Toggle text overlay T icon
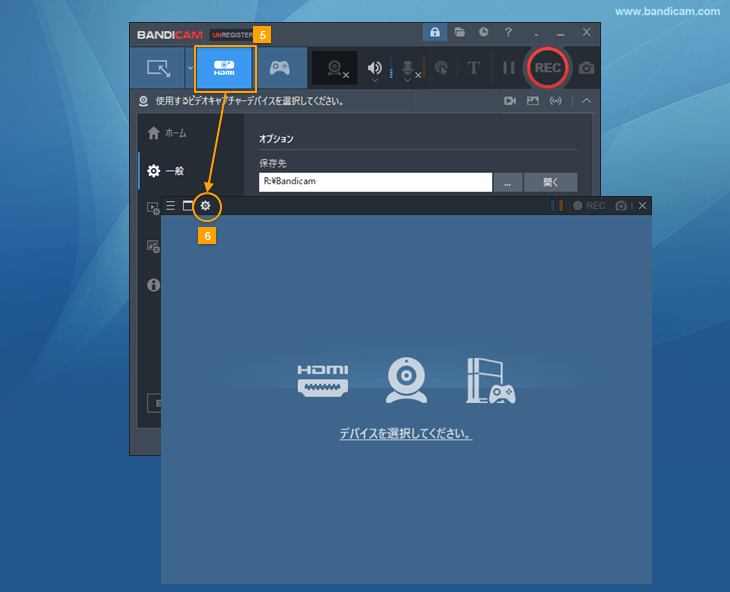Viewport: 730px width, 592px height. [x=473, y=68]
